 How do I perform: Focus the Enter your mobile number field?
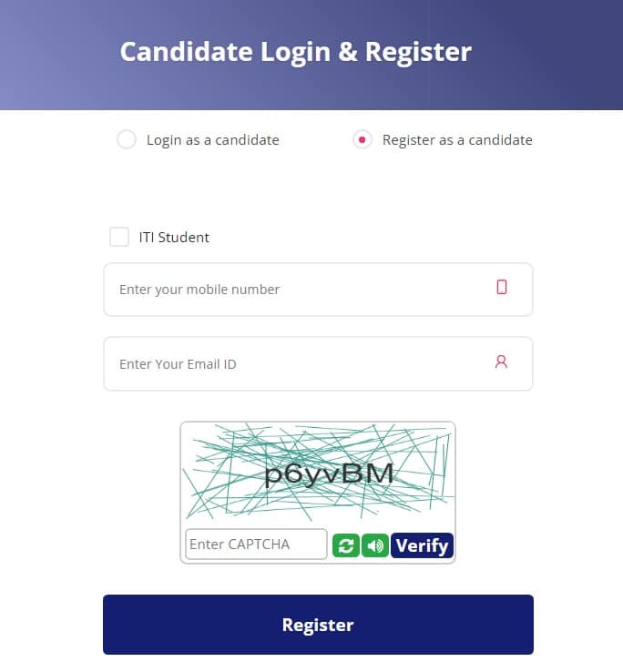click(318, 290)
